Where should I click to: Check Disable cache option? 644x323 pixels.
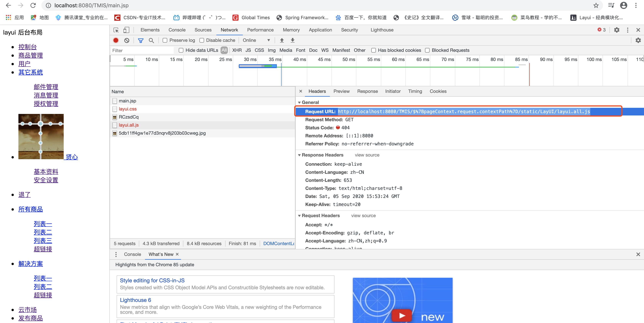pos(202,40)
